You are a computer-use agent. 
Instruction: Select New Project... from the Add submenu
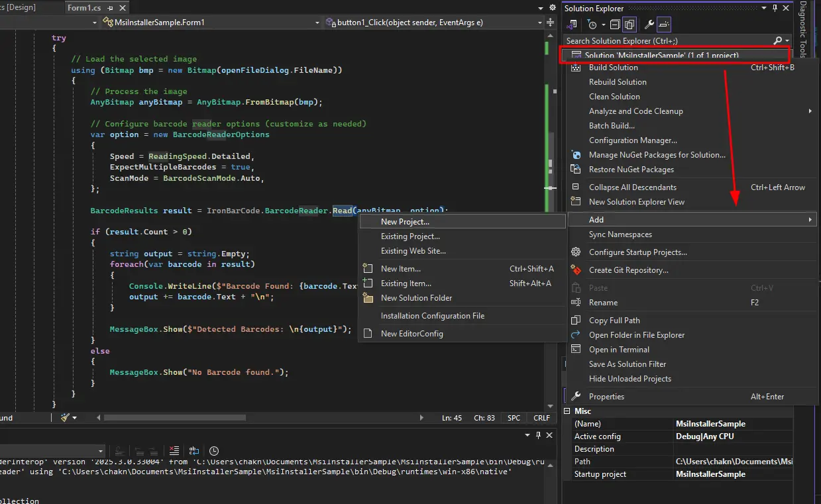(405, 222)
